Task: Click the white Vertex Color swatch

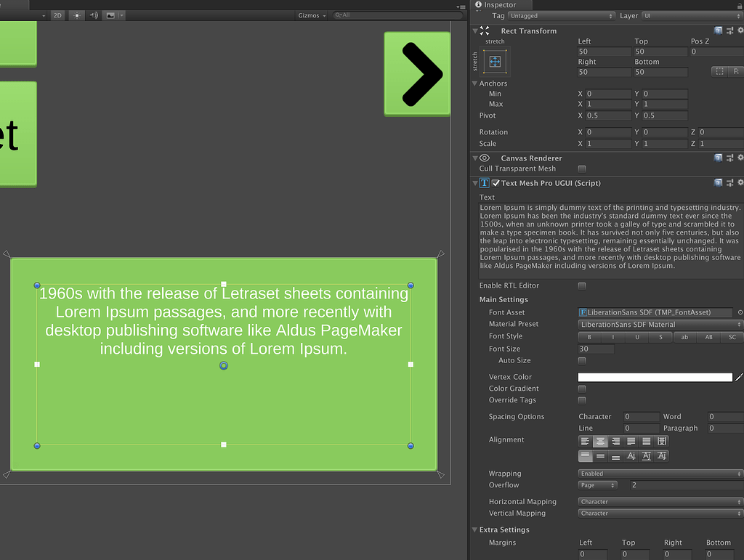Action: point(654,376)
